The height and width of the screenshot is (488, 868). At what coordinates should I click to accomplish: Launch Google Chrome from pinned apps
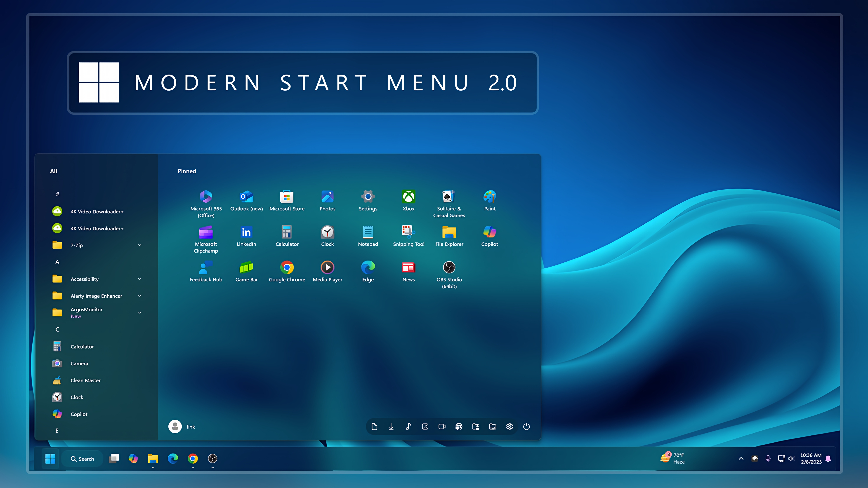tap(287, 267)
